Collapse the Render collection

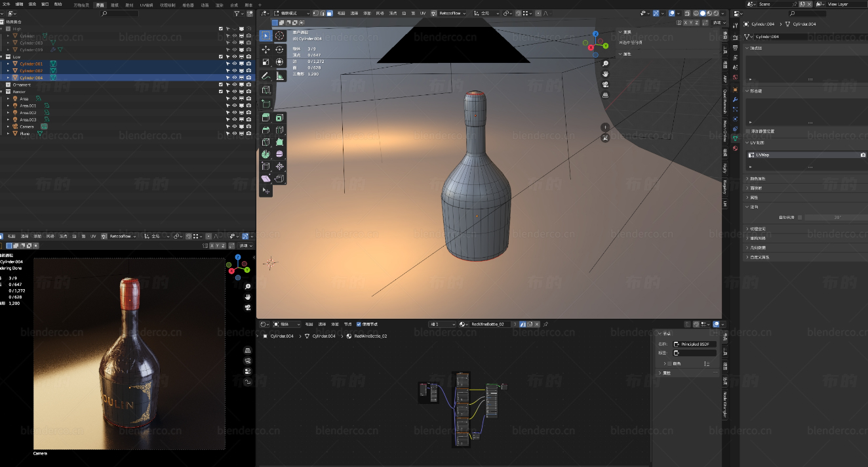(x=3, y=92)
